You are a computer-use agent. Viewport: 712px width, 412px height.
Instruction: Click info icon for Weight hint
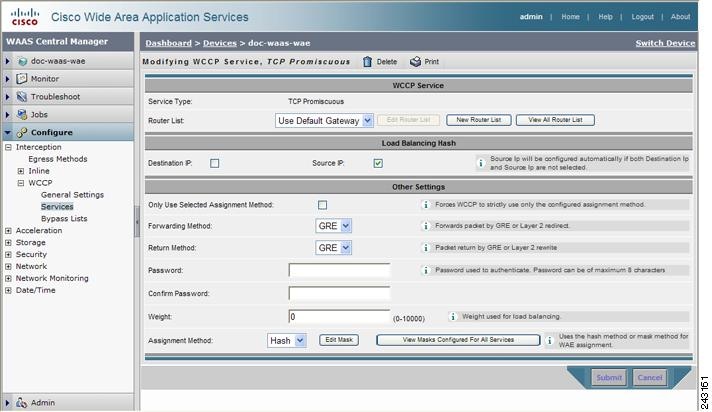click(x=452, y=317)
